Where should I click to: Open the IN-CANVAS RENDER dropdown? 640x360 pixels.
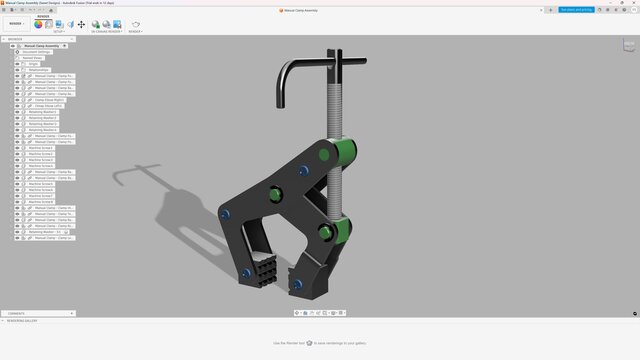[107, 31]
